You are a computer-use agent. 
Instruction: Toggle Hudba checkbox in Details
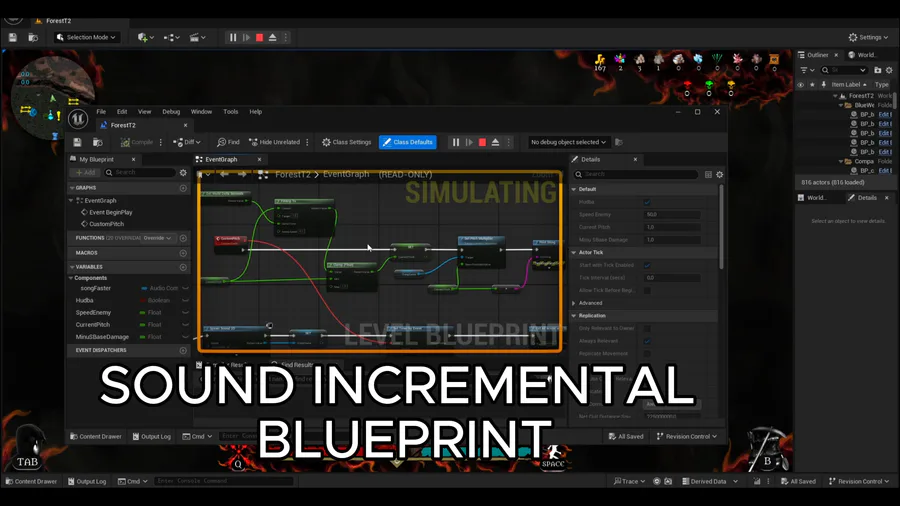click(x=647, y=202)
